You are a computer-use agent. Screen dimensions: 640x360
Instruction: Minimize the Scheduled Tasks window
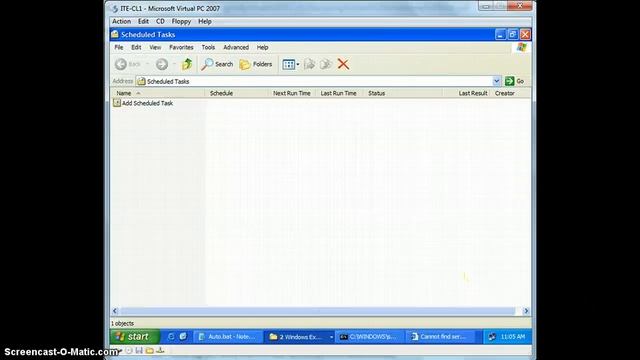[500, 34]
